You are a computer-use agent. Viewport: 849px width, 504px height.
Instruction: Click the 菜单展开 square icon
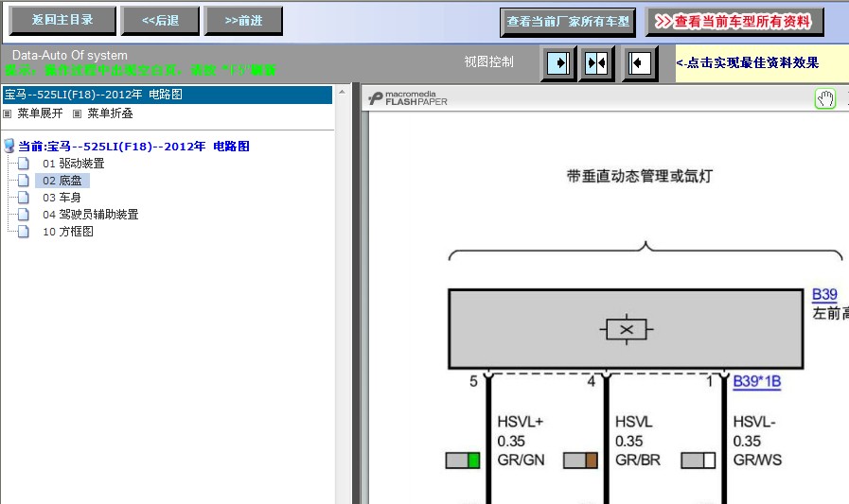point(7,113)
